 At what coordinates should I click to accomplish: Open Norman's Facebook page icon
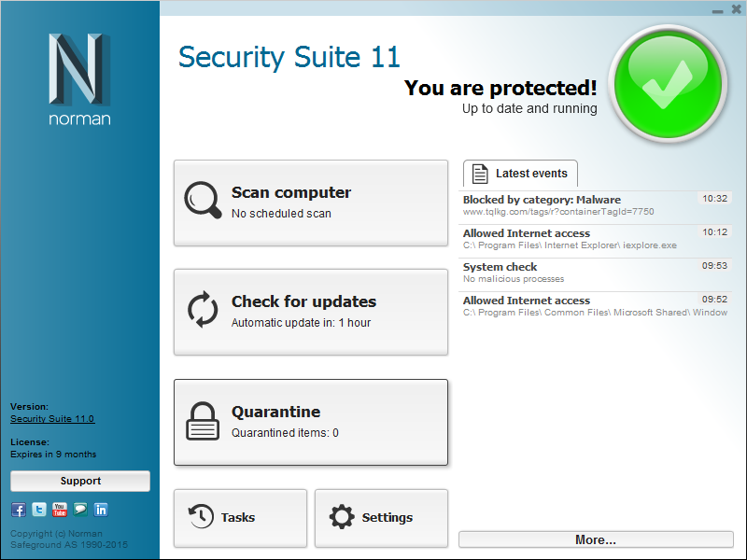(18, 510)
